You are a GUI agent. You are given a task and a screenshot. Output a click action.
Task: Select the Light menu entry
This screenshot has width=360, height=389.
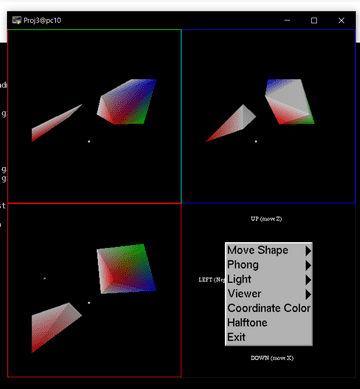point(269,279)
